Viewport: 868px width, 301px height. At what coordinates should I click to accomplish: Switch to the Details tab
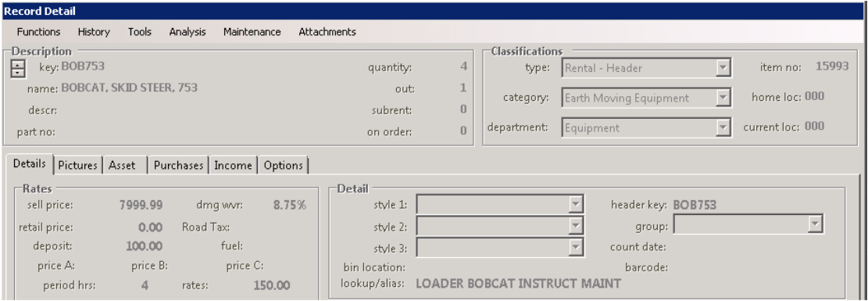tap(30, 164)
